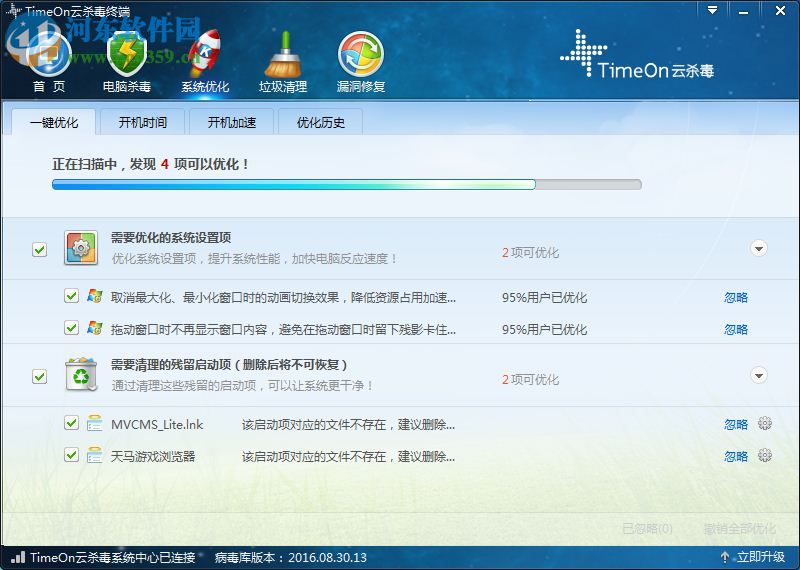
Task: Click the MVCMS_Lite.lnk file name
Action: pyautogui.click(x=157, y=424)
